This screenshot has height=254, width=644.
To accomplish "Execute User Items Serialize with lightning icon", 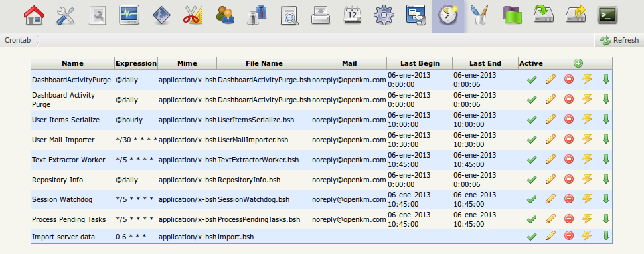I will 588,119.
